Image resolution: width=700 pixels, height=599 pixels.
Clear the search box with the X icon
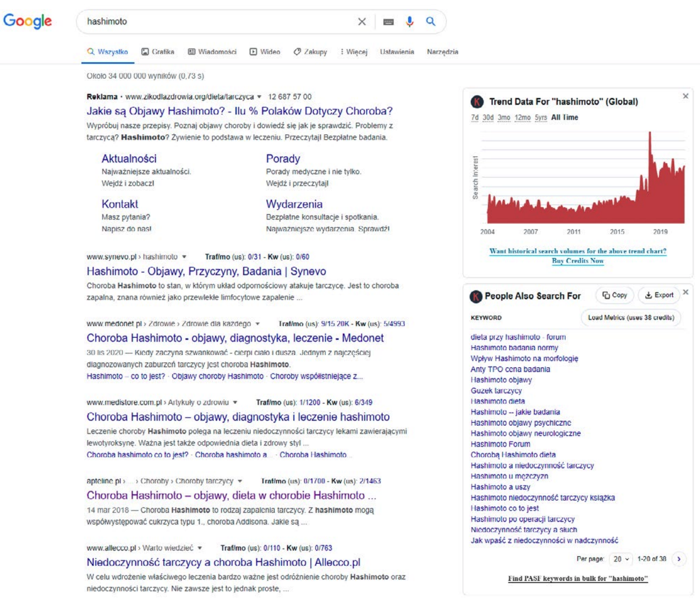362,21
